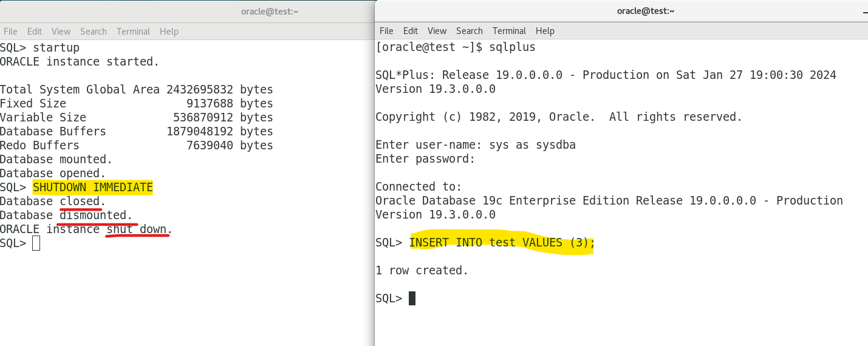
Task: Click 'Version 19.3.0.0.0' below SQL*Plus release line
Action: click(x=436, y=89)
